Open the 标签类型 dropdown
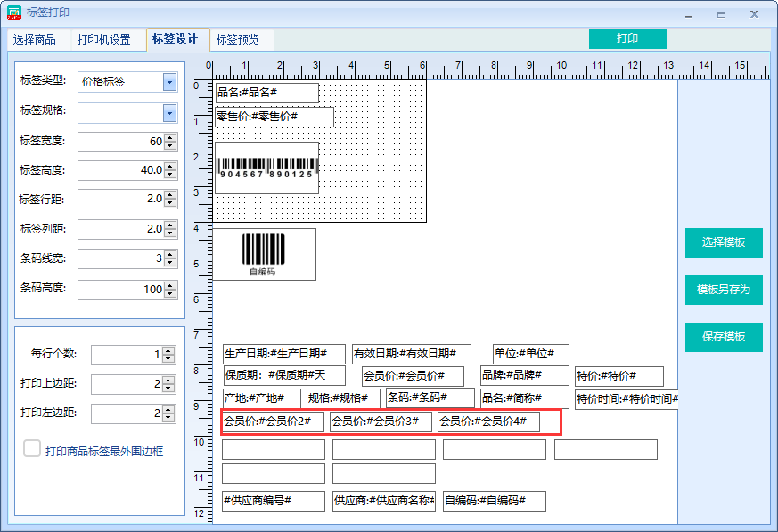Screen dimensions: 778x532 pos(169,82)
